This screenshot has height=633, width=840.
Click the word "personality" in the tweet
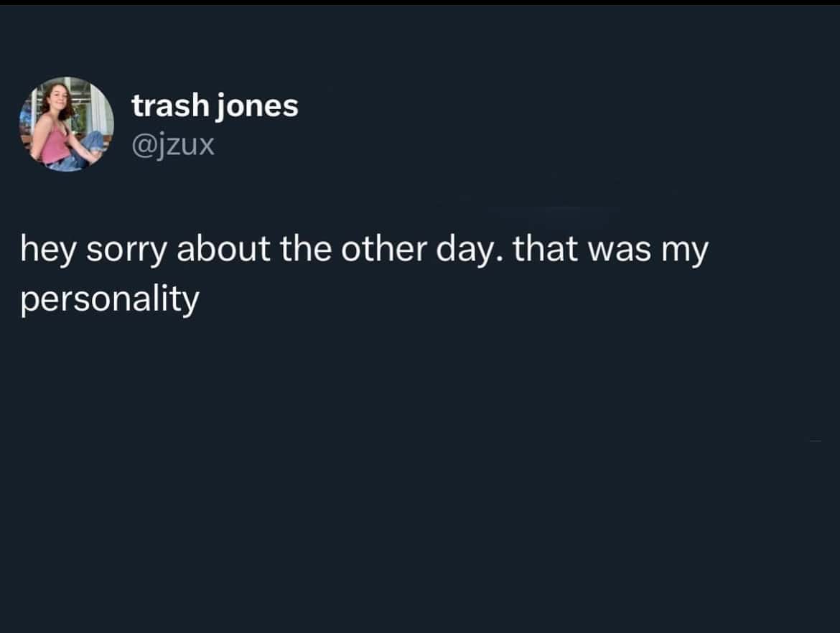click(x=109, y=300)
